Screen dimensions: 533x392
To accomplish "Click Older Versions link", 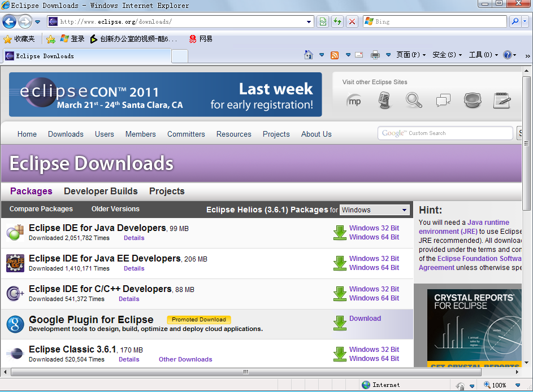I will pyautogui.click(x=115, y=209).
